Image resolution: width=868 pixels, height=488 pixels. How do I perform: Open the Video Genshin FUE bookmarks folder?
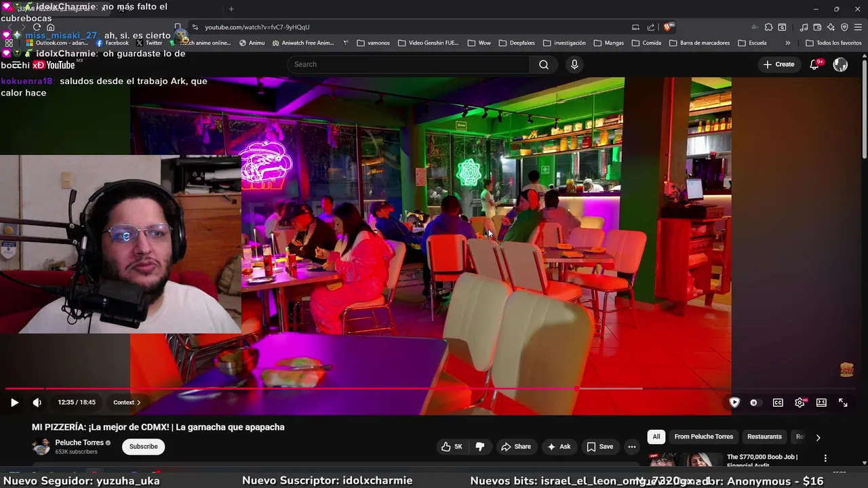click(x=429, y=43)
